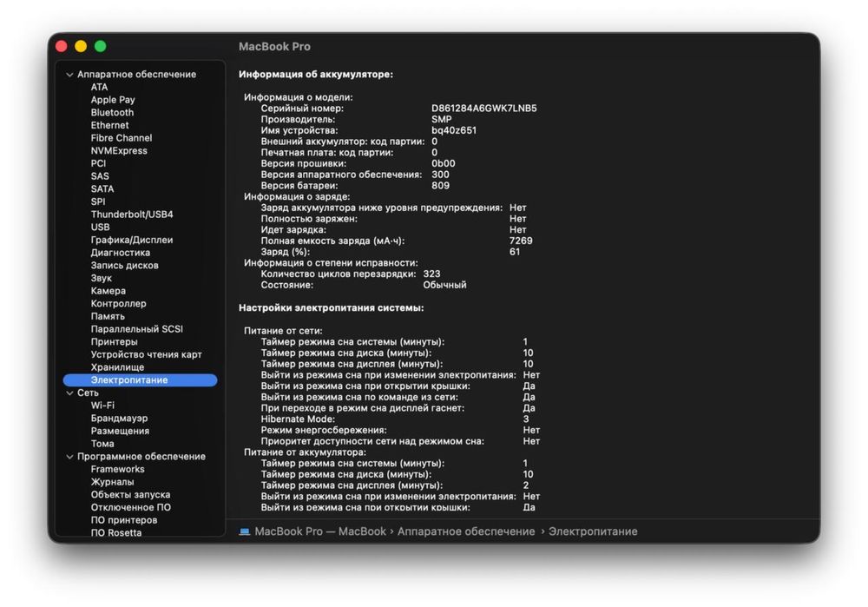
Task: Open Размещения network entry
Action: tap(120, 431)
